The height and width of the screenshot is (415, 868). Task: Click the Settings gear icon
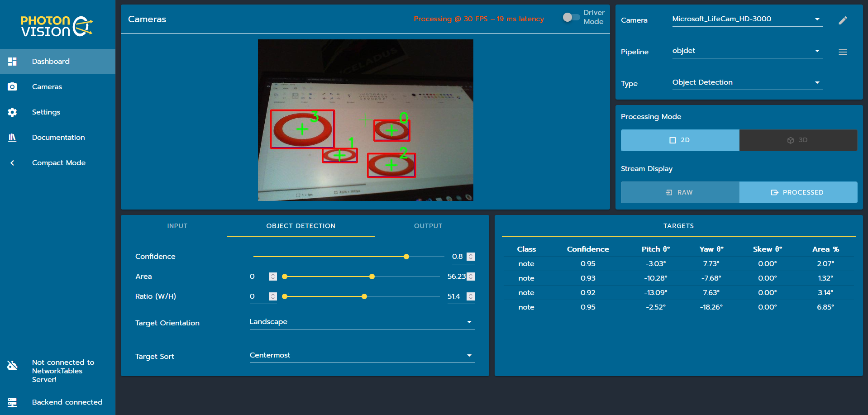[12, 112]
